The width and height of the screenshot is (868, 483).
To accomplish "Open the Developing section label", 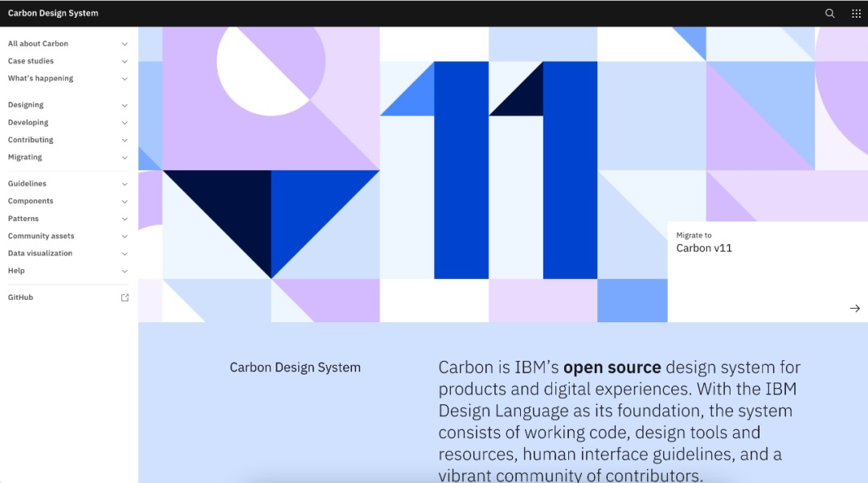I will [x=27, y=122].
